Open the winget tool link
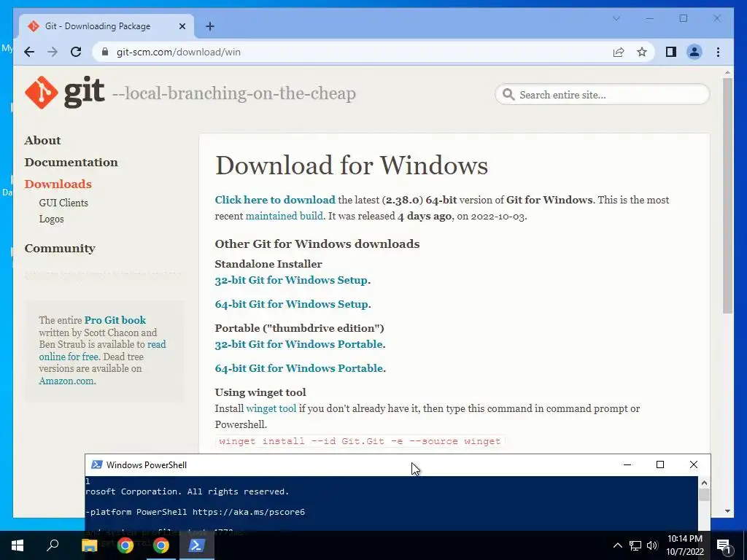Screen dimensions: 747x560 pos(271,408)
